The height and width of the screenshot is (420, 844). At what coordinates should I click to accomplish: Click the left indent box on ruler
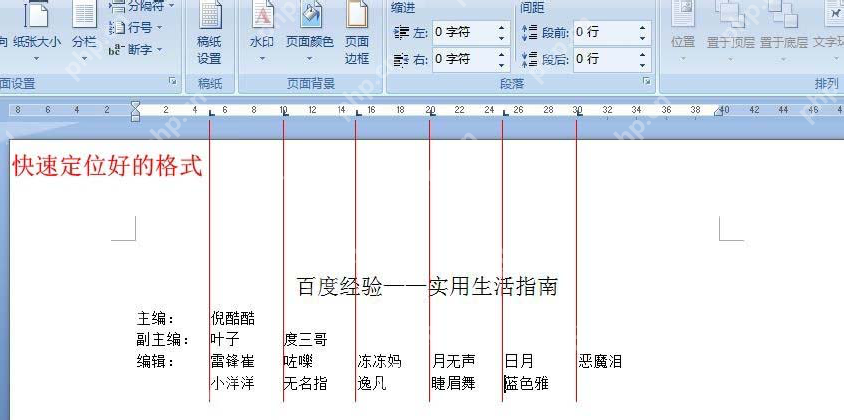click(135, 117)
